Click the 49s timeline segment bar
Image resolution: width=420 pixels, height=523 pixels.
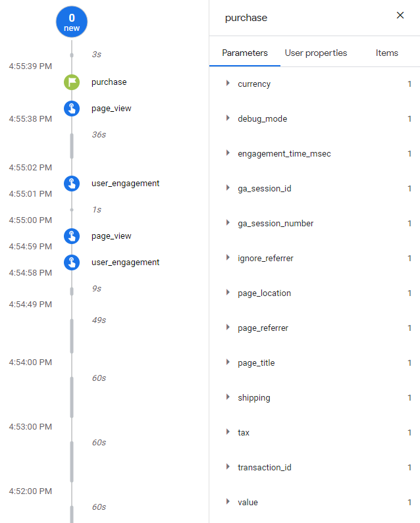pos(72,336)
